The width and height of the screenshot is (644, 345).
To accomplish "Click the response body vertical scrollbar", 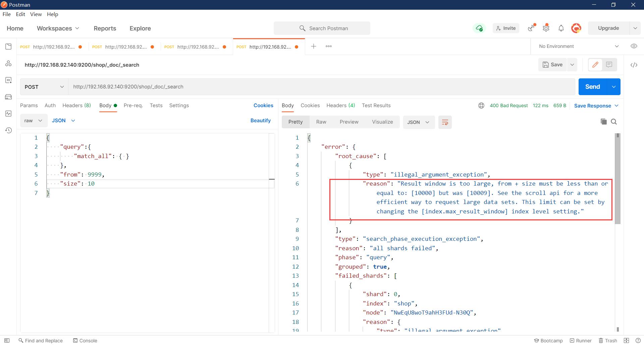I will (x=618, y=179).
